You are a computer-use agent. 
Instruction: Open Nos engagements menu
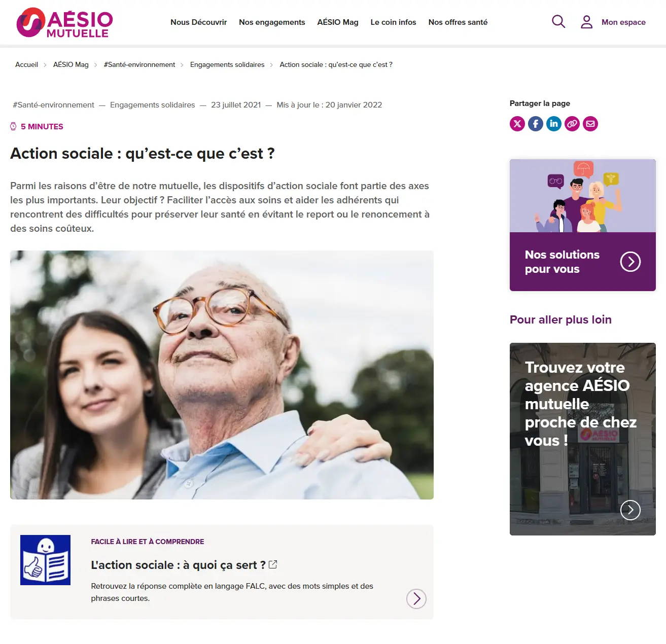272,22
